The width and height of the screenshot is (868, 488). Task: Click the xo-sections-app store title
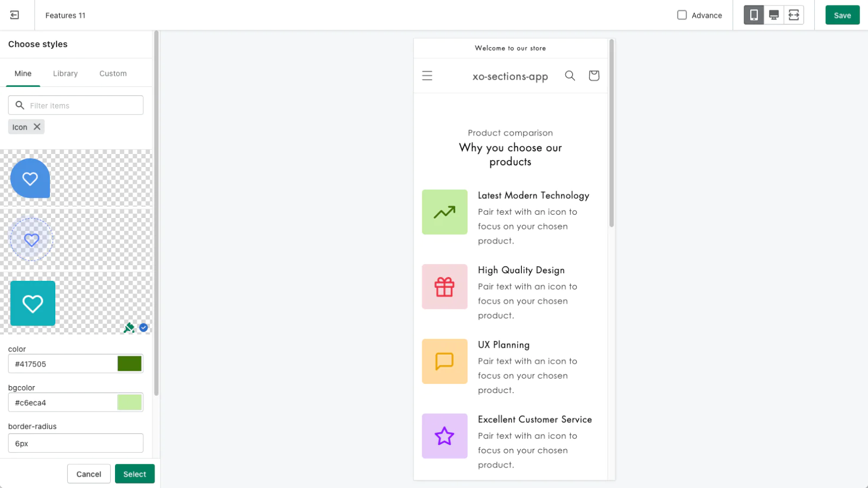[x=510, y=76]
